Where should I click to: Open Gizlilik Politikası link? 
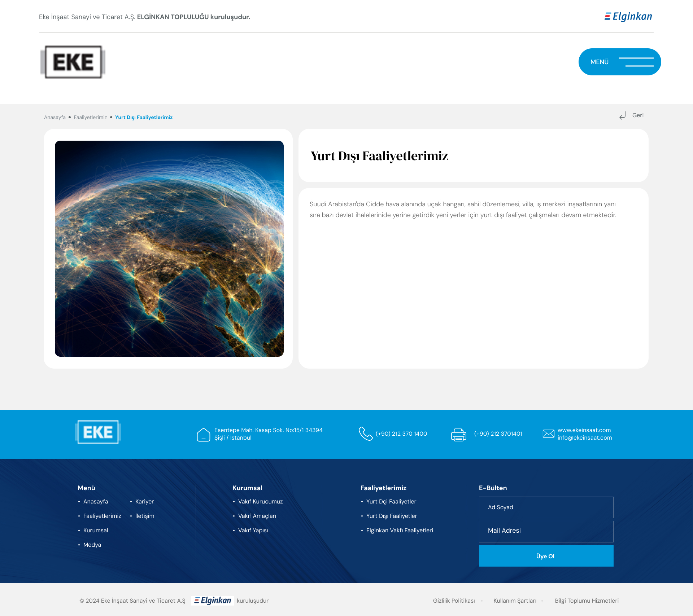click(454, 600)
